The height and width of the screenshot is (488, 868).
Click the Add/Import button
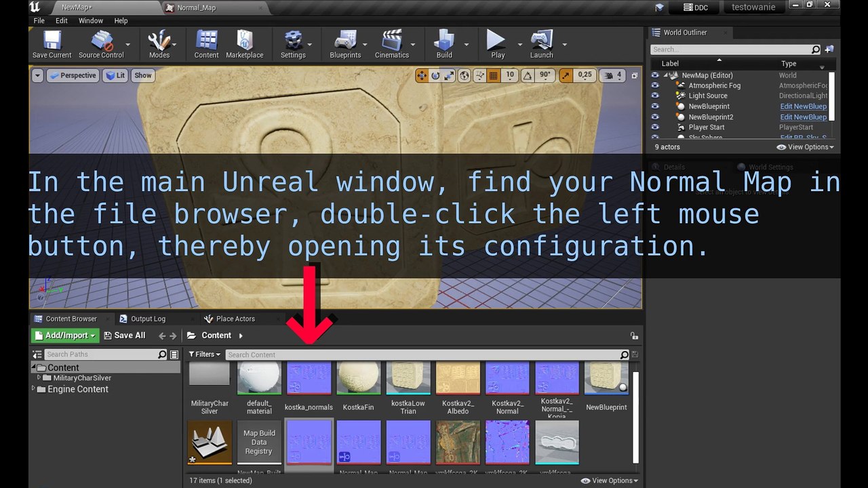(x=65, y=335)
